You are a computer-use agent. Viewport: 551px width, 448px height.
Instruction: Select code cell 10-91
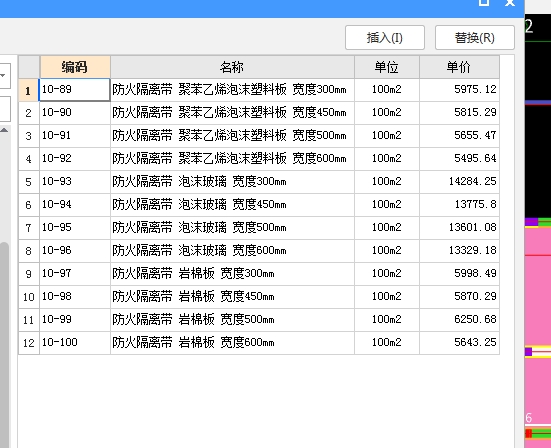point(75,136)
